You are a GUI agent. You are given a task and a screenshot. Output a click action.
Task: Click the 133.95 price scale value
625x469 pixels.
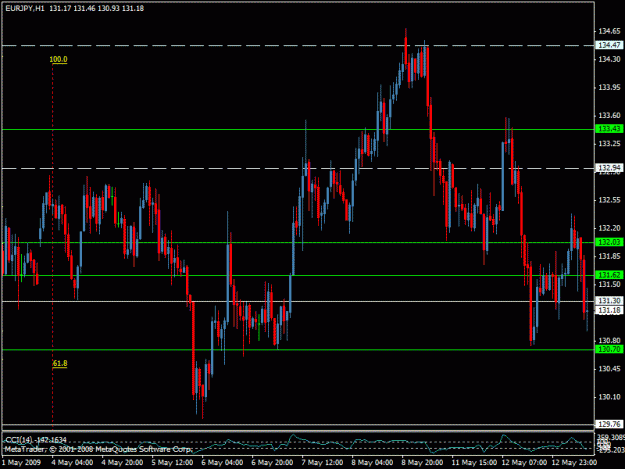[x=609, y=87]
